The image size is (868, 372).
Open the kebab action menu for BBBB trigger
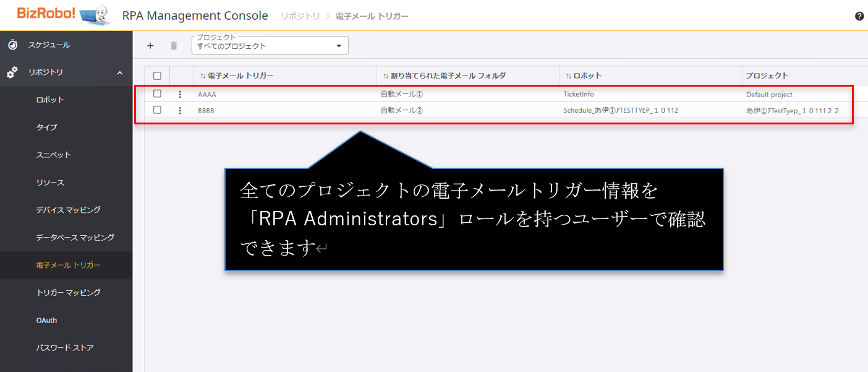tap(180, 110)
